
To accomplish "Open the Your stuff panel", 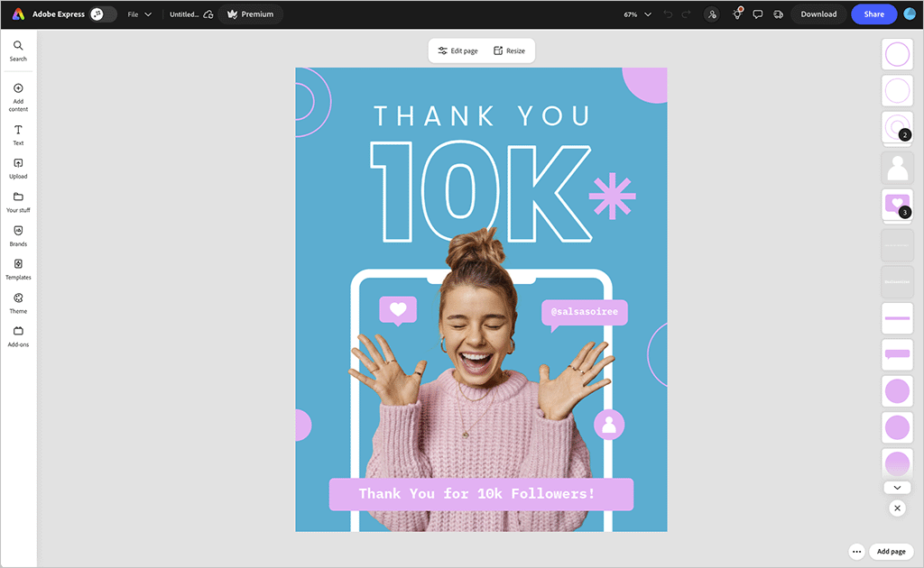I will (17, 202).
